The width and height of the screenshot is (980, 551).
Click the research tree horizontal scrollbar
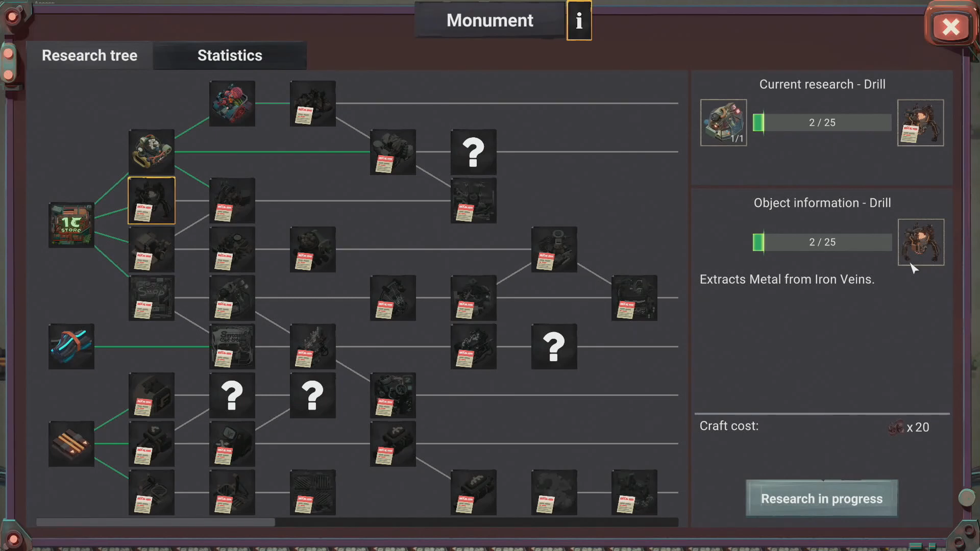pyautogui.click(x=357, y=522)
